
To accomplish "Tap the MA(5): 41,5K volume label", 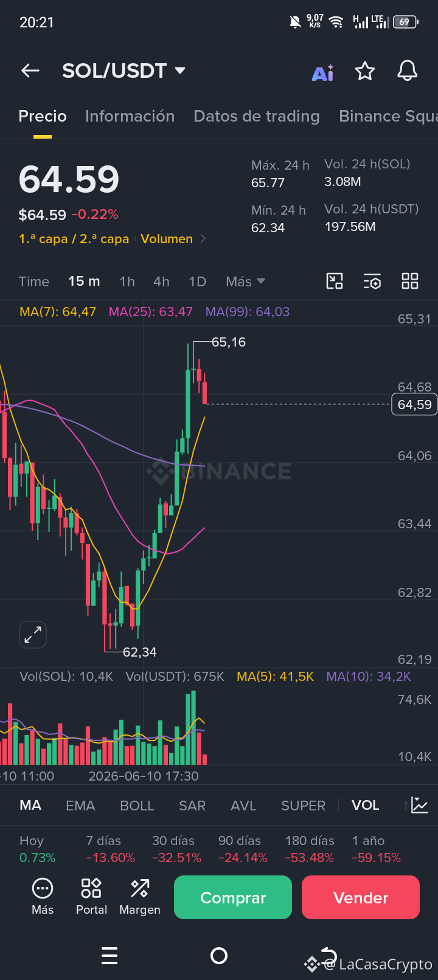I will (275, 677).
